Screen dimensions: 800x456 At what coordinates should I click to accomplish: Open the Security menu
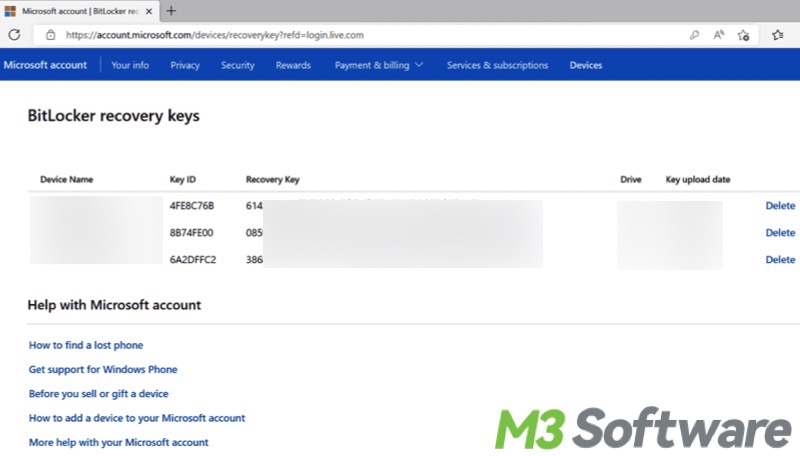[238, 65]
